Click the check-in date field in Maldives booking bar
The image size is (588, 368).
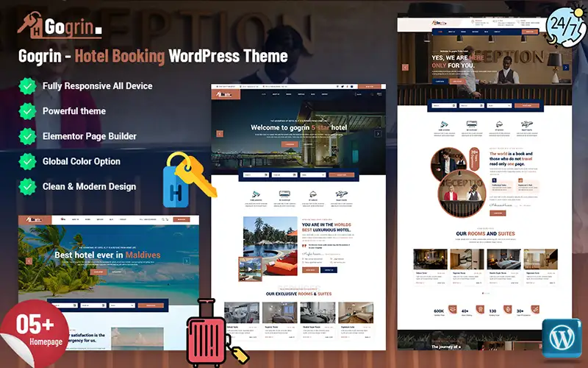click(x=65, y=305)
